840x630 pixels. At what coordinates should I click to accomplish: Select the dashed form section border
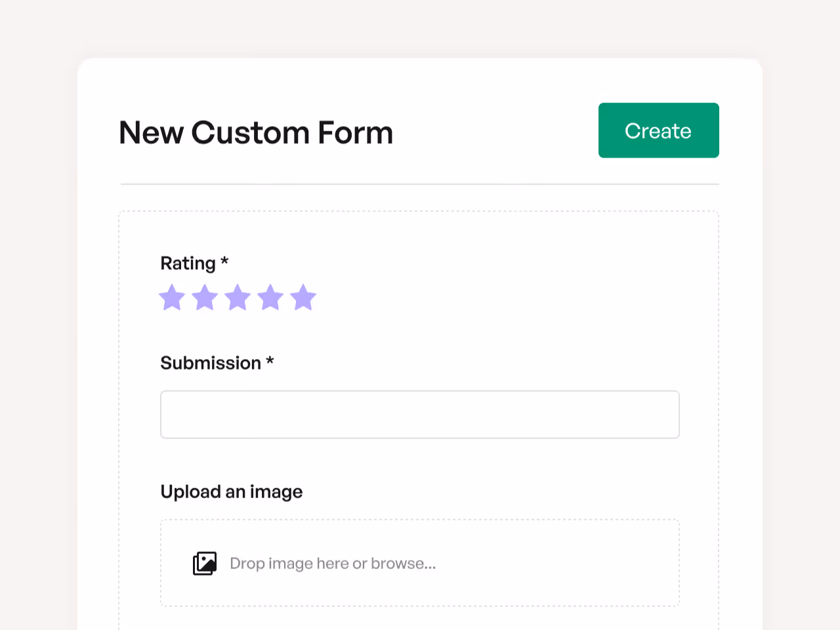click(x=419, y=211)
